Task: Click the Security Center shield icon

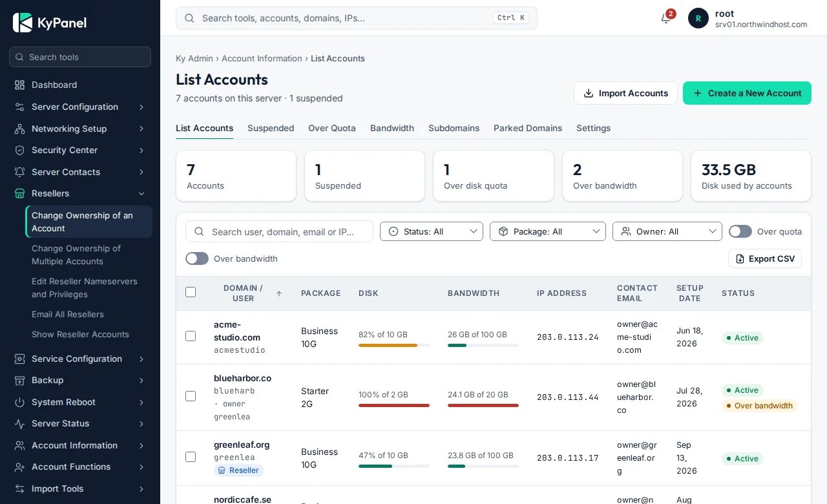Action: [x=20, y=150]
